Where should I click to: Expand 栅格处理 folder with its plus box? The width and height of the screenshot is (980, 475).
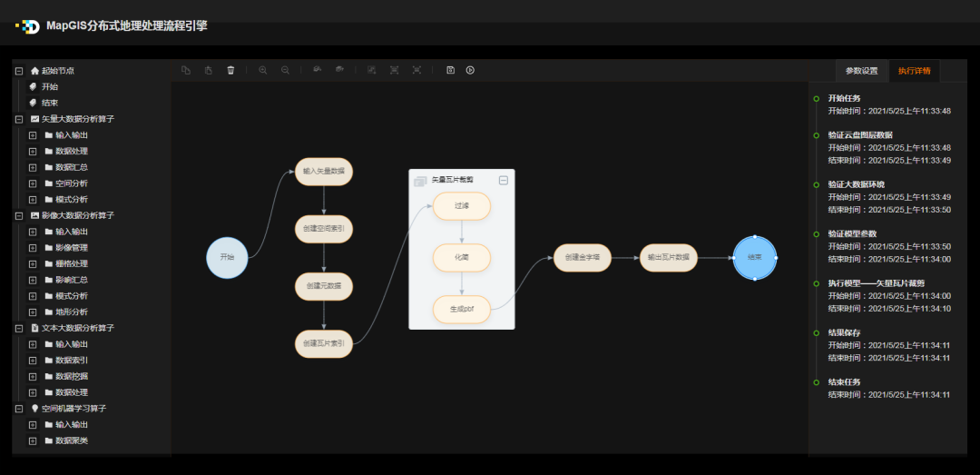click(x=33, y=263)
